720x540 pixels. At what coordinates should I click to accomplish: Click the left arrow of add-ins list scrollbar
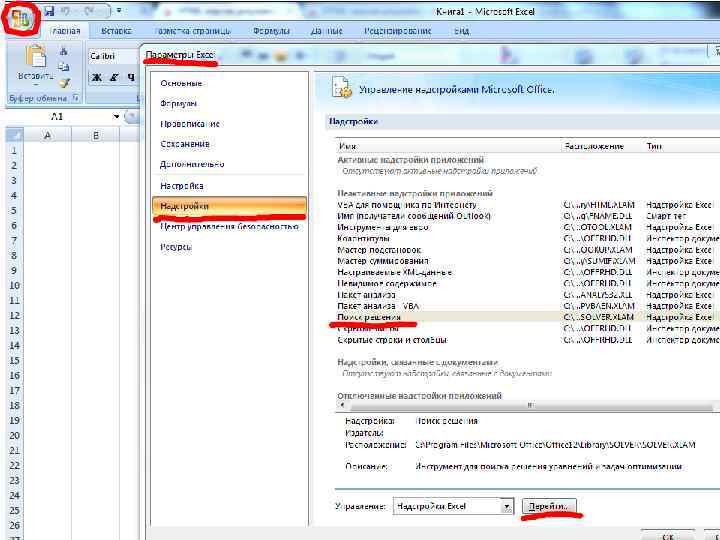tap(342, 405)
